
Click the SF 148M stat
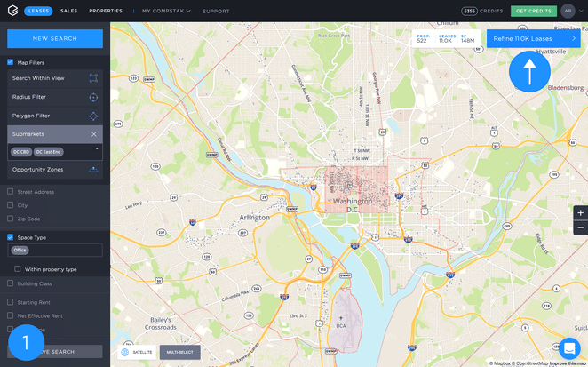coord(467,38)
